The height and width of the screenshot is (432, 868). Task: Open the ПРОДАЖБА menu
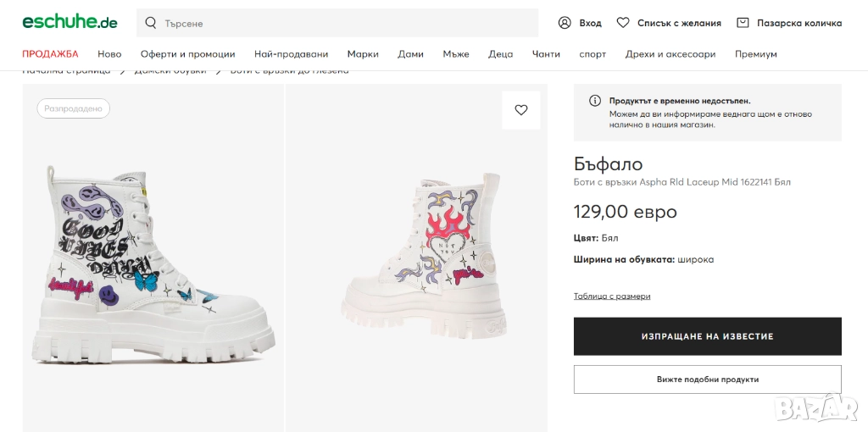tap(50, 54)
